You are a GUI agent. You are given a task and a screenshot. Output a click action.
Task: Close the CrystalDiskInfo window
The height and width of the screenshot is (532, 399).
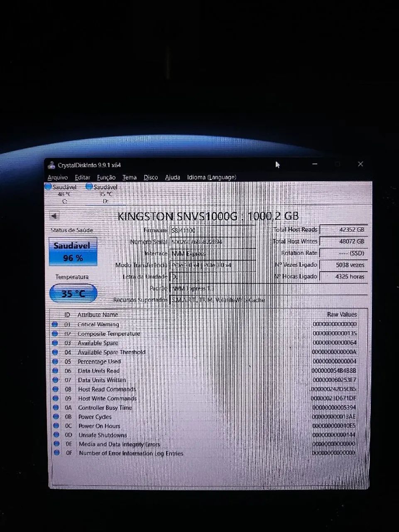360,165
